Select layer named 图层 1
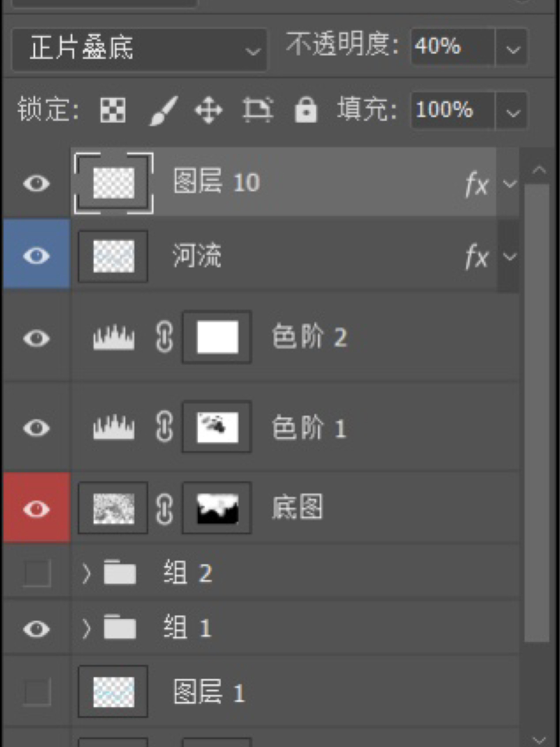Screen dimensions: 560x747 [209, 692]
